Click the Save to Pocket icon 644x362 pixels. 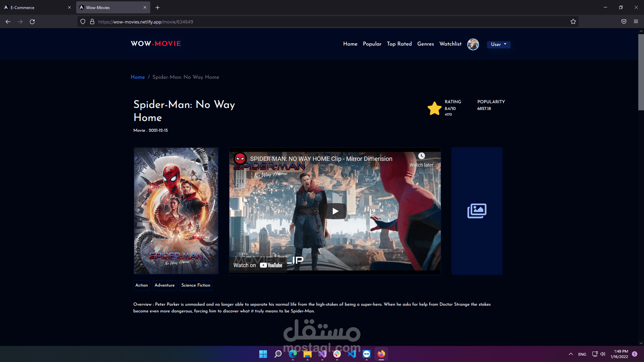coord(624,22)
